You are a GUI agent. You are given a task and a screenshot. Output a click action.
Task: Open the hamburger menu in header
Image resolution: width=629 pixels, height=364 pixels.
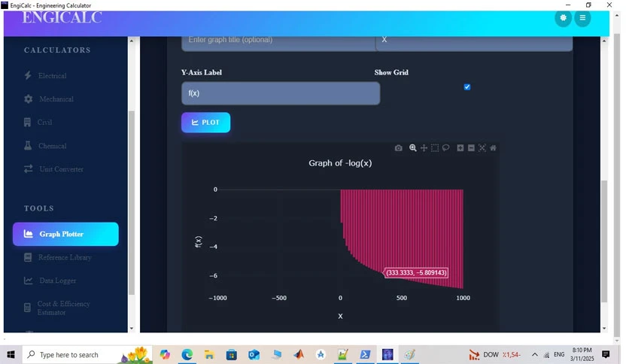pos(582,18)
